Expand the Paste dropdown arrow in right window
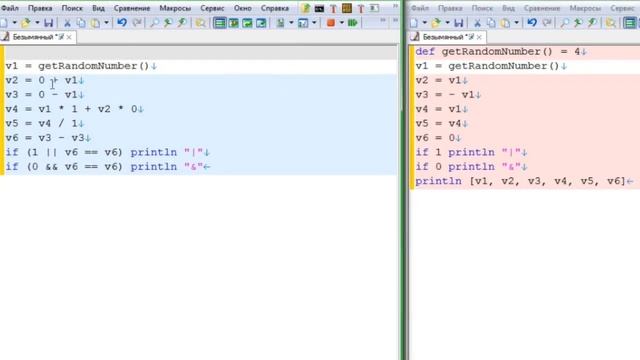 516,23
